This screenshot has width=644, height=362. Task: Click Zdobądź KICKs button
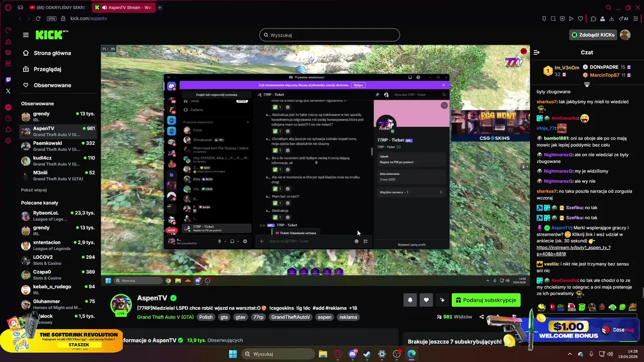(593, 35)
